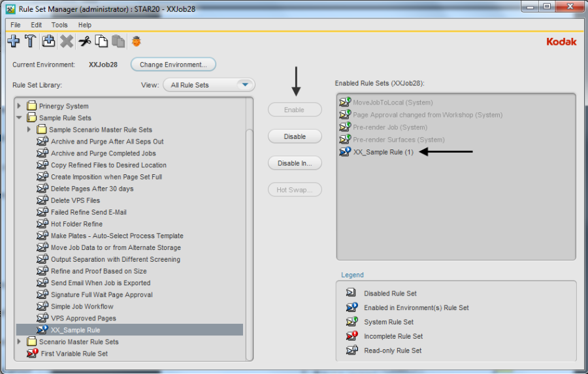Click the Hot Swap... button
This screenshot has width=588, height=374.
coord(295,190)
